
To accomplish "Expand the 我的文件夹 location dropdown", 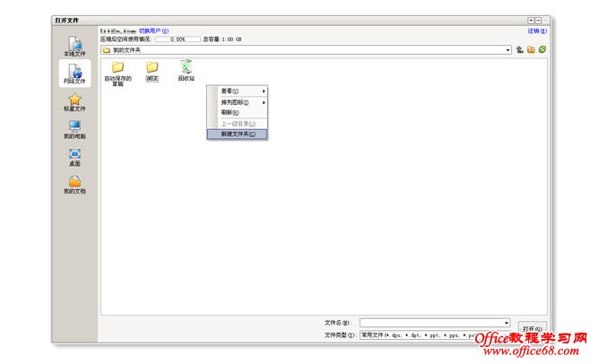I will tap(508, 50).
